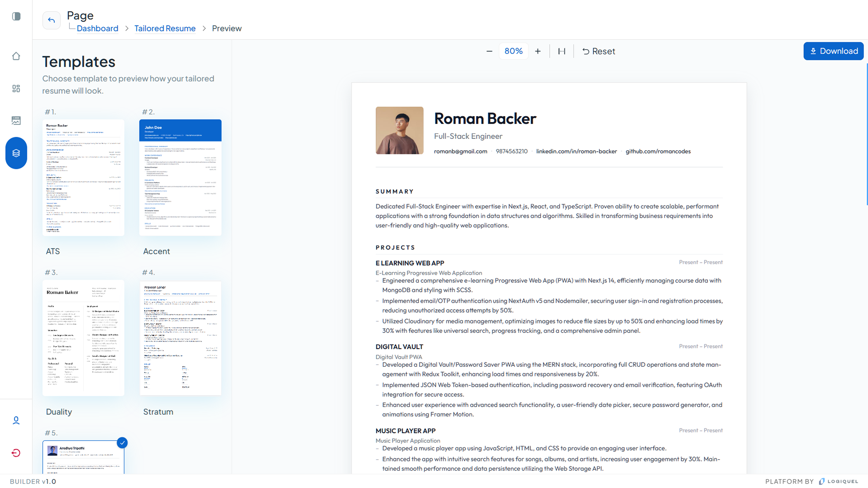This screenshot has width=868, height=488.
Task: Reset the preview zoom
Action: click(599, 51)
